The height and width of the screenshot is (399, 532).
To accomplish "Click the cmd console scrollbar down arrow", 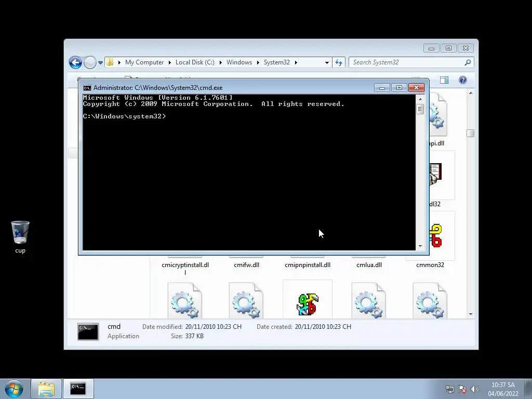I will coord(420,246).
